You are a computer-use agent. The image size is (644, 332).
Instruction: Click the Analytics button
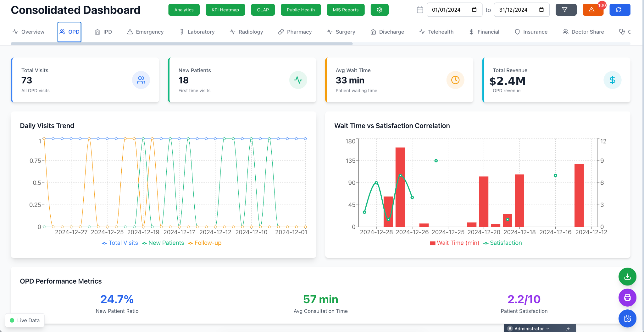(x=184, y=10)
